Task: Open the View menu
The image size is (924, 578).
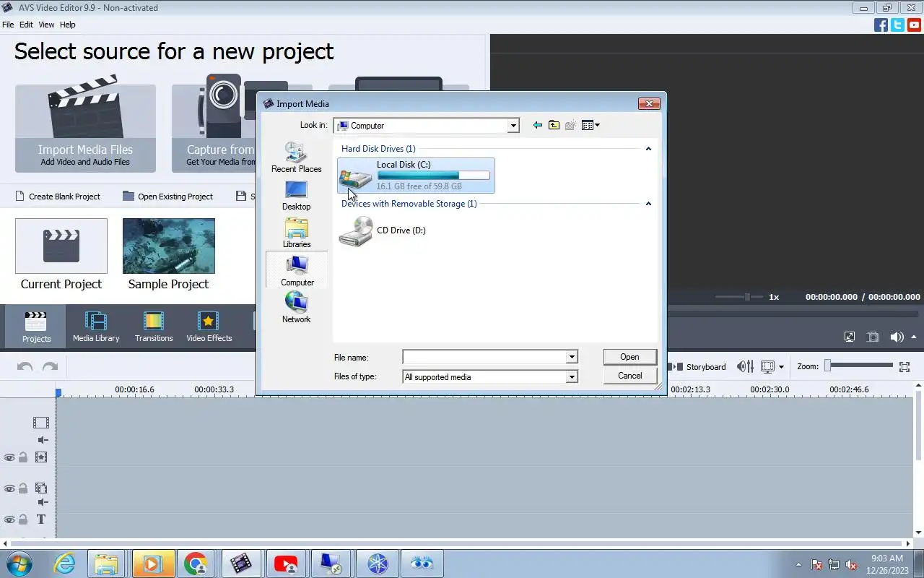Action: [x=46, y=25]
